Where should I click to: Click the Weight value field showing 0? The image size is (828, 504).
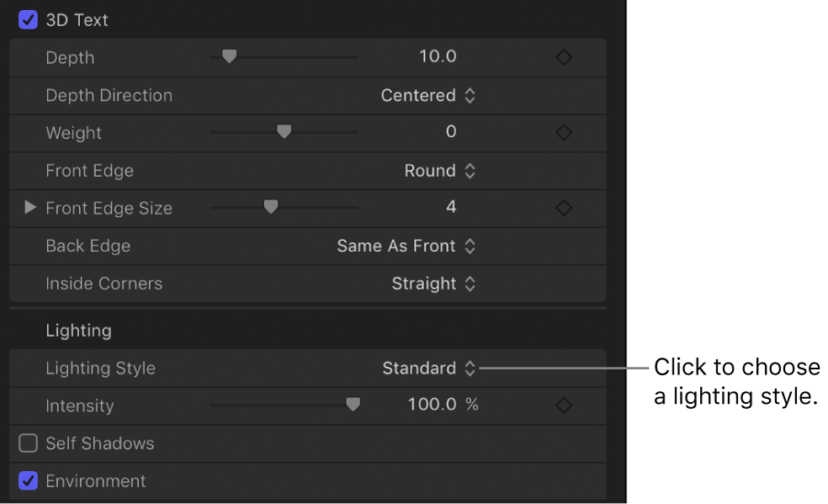pos(451,132)
